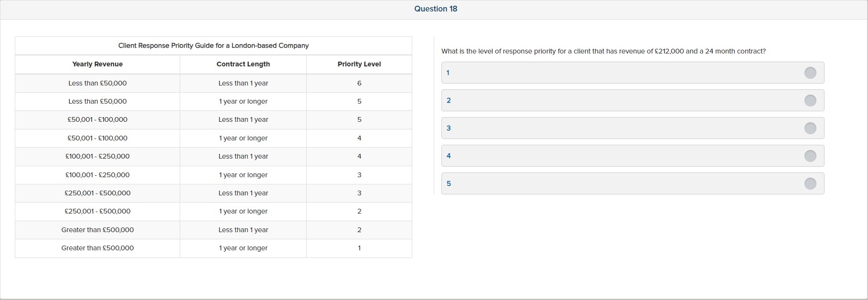The height and width of the screenshot is (300, 868).
Task: Click '£50,001 - £100,000' in the Less-than-1-year row
Action: [x=97, y=119]
